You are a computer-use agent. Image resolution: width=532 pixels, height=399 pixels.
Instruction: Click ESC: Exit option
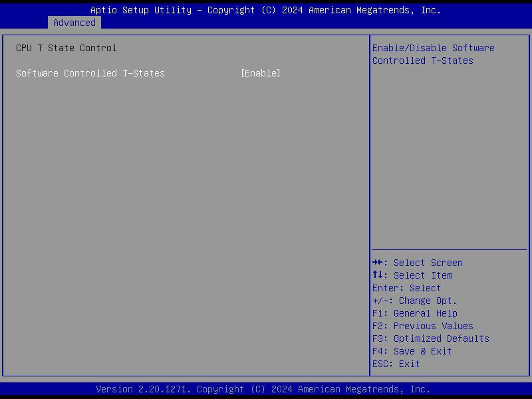click(x=392, y=364)
